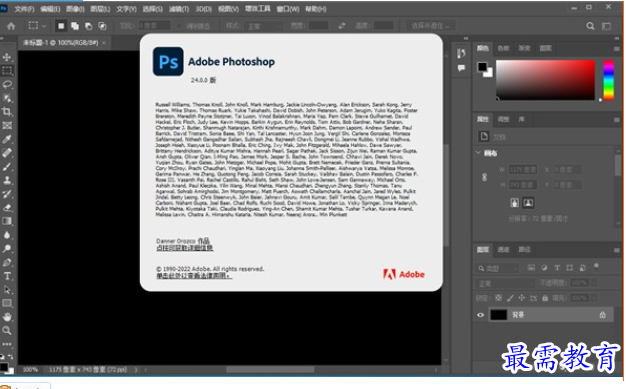The width and height of the screenshot is (626, 389).
Task: Click the Home icon in options bar
Action: [x=11, y=26]
